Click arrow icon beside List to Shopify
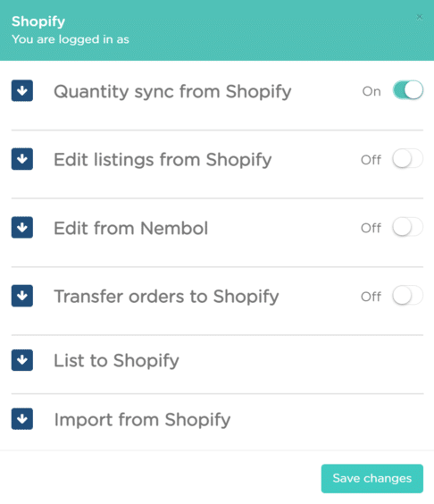The width and height of the screenshot is (434, 504). 22,360
